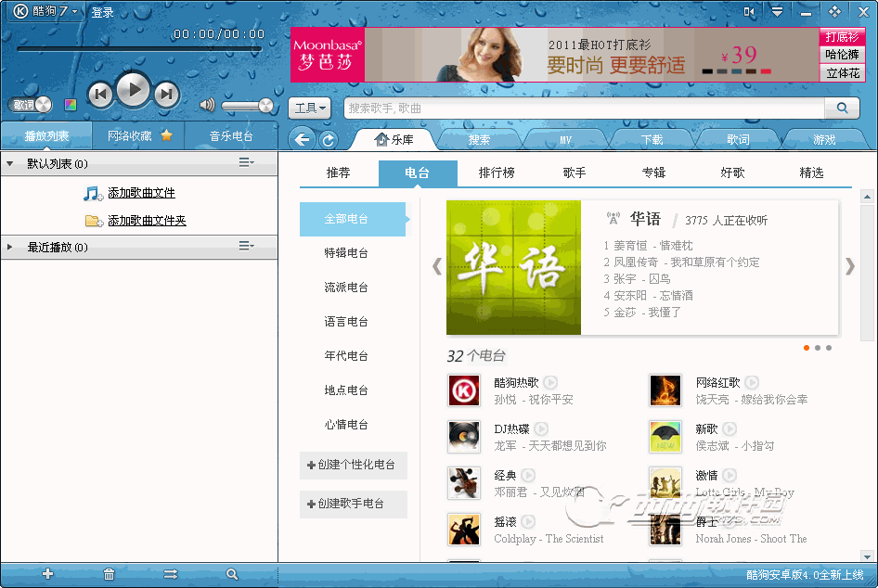Click trash delete icon in bottom bar

coord(109,574)
